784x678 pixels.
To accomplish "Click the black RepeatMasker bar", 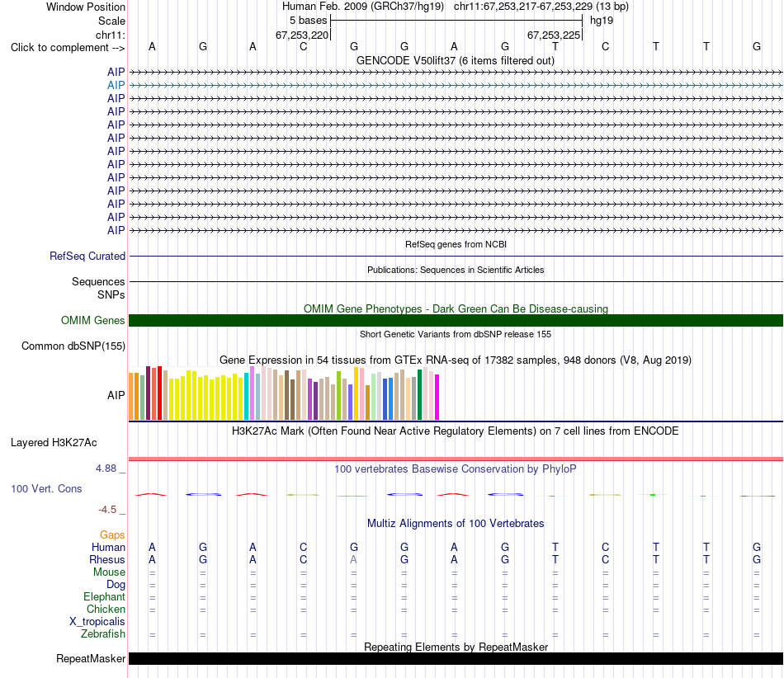I will pos(456,658).
